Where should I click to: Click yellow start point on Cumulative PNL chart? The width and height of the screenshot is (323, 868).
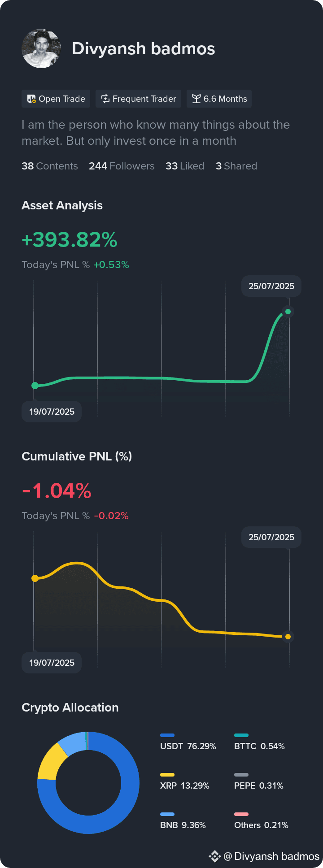(35, 578)
